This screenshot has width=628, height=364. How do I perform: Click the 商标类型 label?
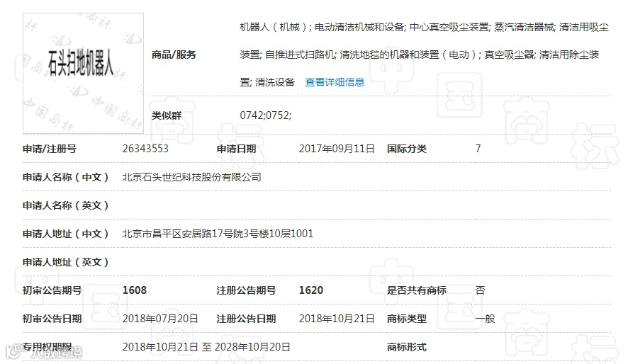point(407,319)
